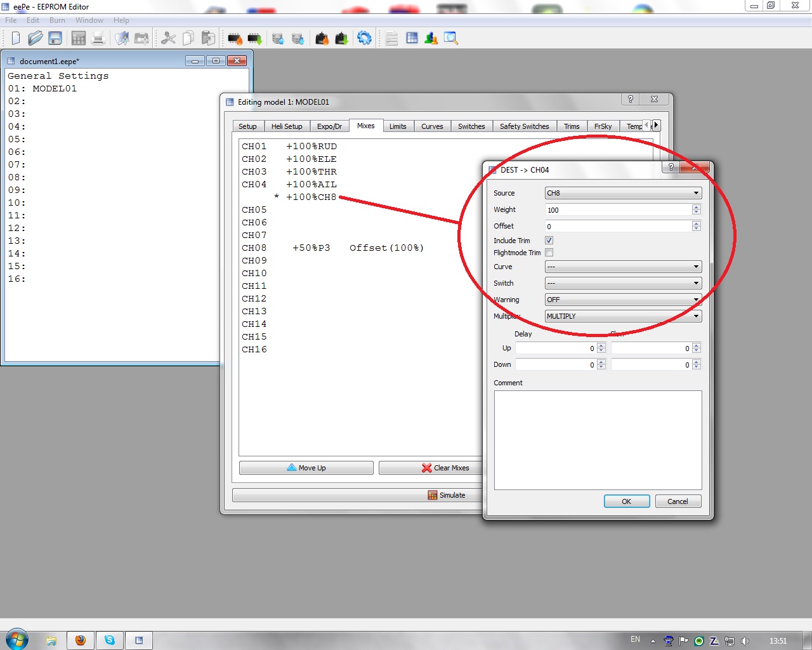Click the settings gear icon in toolbar
The height and width of the screenshot is (650, 812).
pos(364,38)
